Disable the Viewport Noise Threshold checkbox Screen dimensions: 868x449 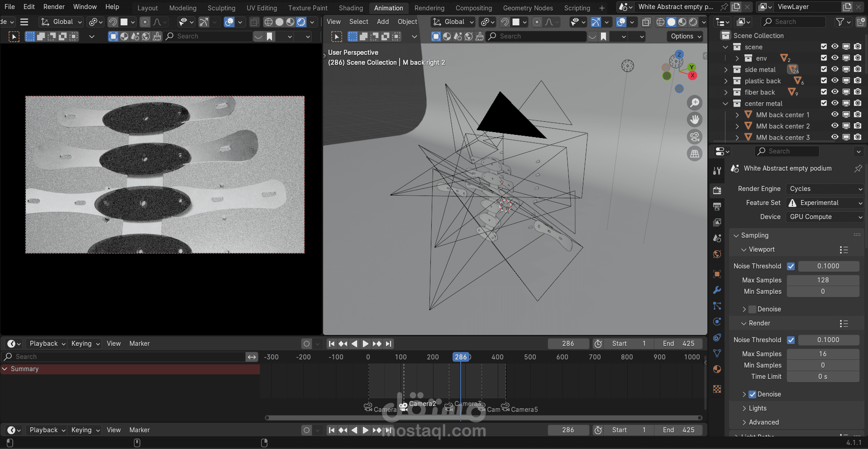click(791, 266)
